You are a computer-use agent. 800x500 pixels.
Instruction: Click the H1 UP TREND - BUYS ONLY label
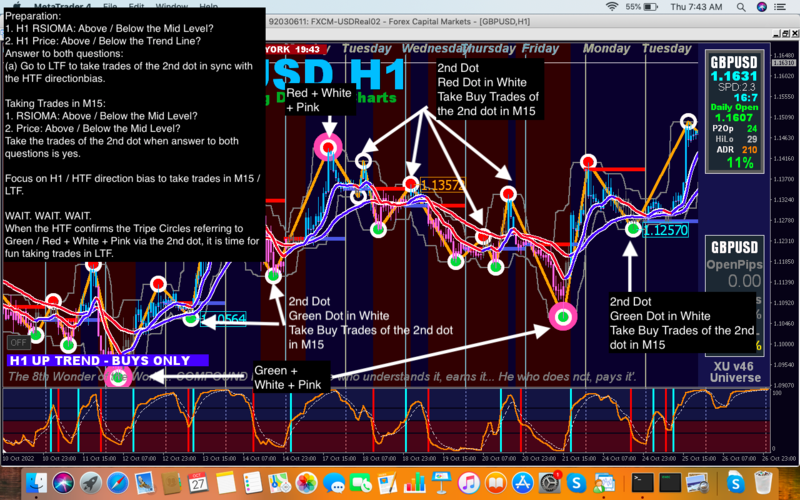coord(108,361)
